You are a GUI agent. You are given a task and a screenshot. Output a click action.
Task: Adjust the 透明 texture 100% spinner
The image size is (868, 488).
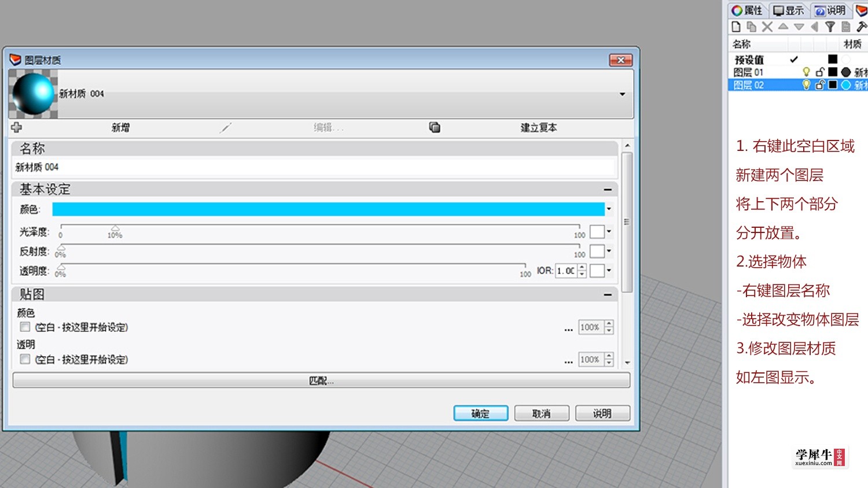pyautogui.click(x=609, y=359)
